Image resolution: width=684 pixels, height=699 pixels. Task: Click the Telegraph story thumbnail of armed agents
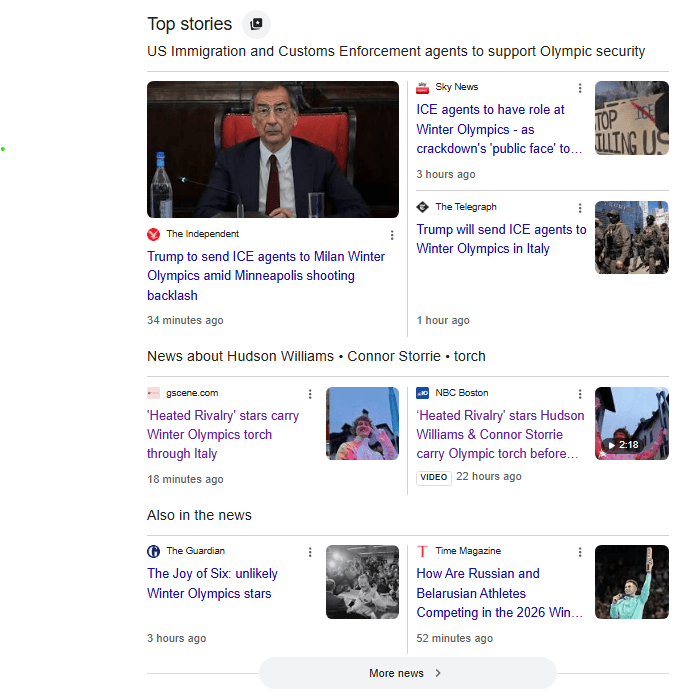point(631,237)
